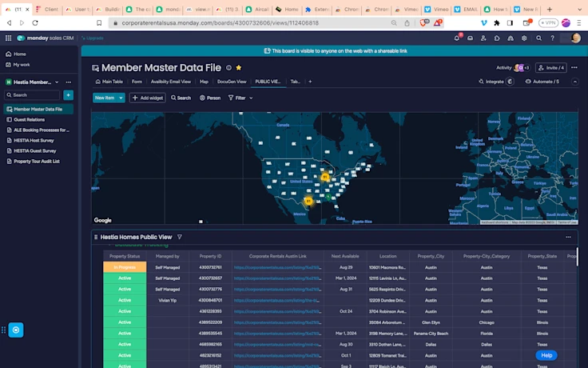588x368 pixels.
Task: Select the PUBLIC VIE... view tab
Action: 268,82
